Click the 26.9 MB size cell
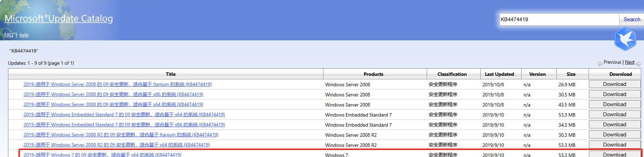Screen dimensions: 644x157 point(566,85)
